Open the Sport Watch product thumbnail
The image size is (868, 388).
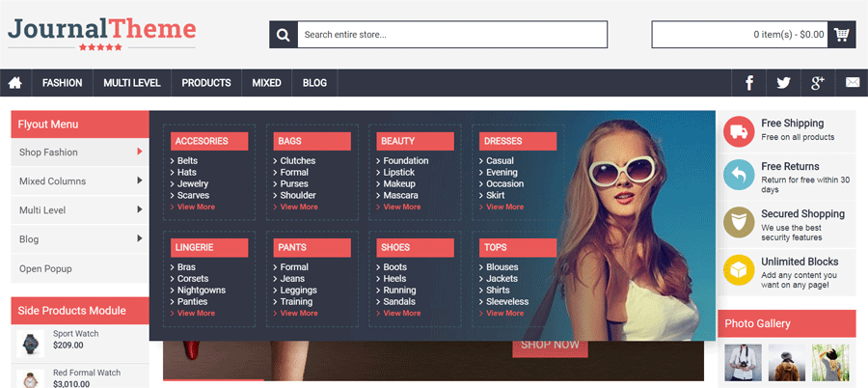(31, 340)
